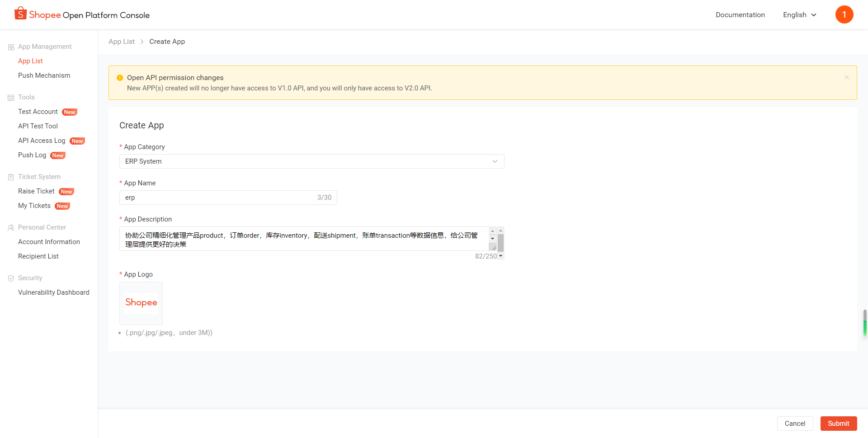Screen dimensions: 868x438
Task: Click the Ticket System section icon
Action: pos(11,177)
